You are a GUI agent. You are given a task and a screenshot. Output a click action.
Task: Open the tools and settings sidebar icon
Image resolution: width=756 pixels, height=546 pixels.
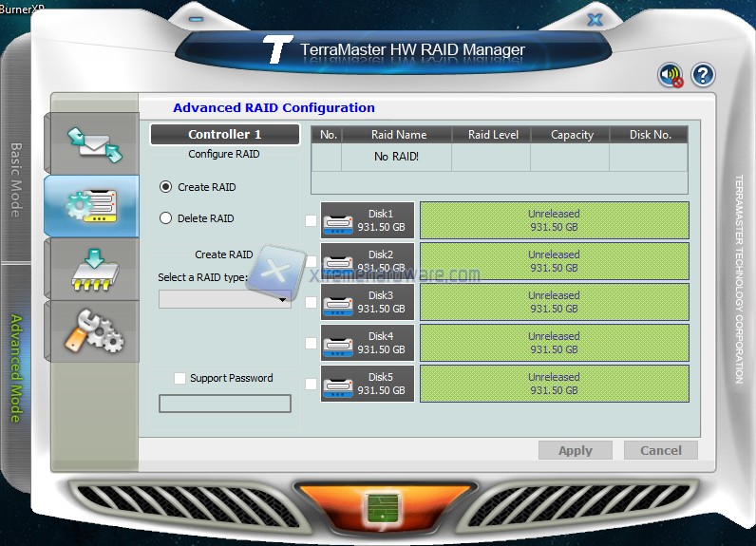(x=93, y=330)
